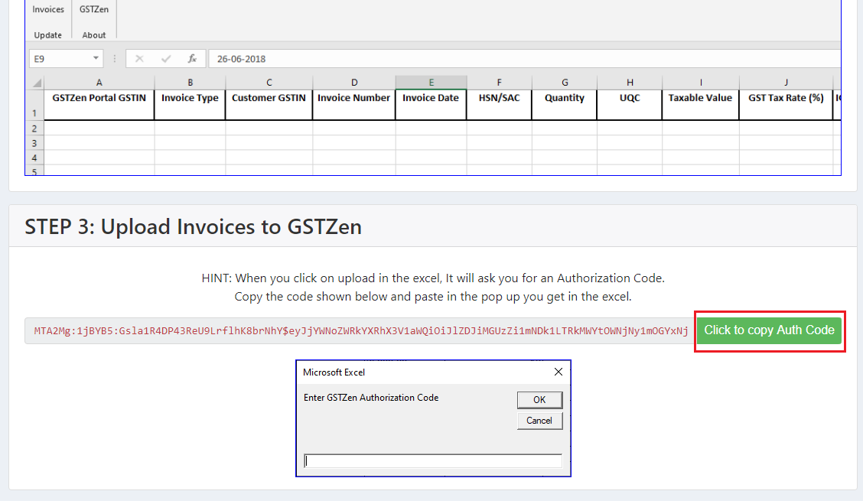This screenshot has height=504, width=863.
Task: Select row 2 header
Action: pos(34,128)
